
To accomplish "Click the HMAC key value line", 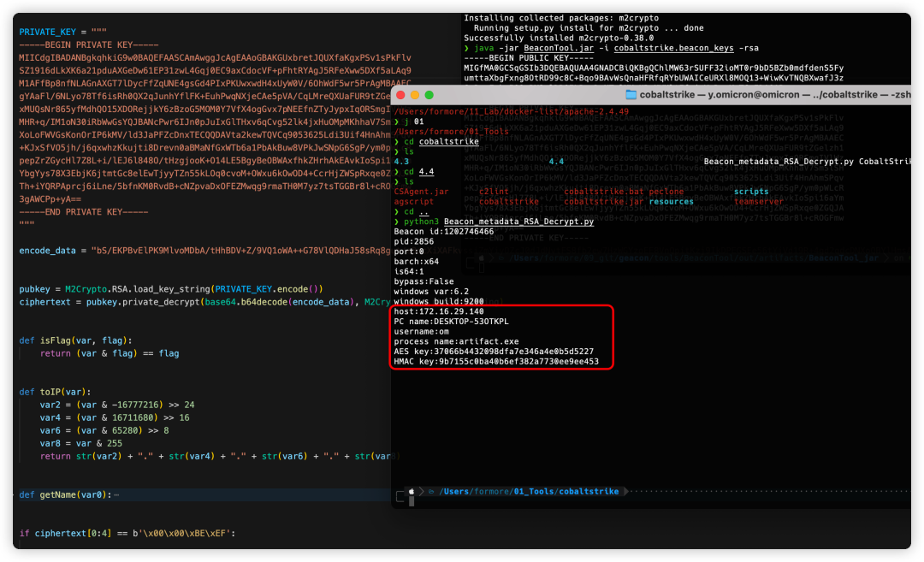I will [496, 362].
